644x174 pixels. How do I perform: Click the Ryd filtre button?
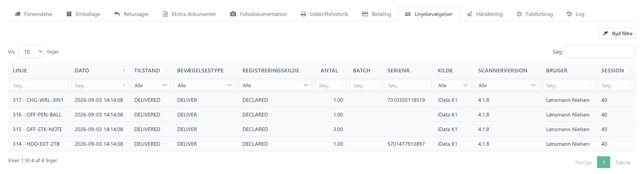click(x=617, y=33)
